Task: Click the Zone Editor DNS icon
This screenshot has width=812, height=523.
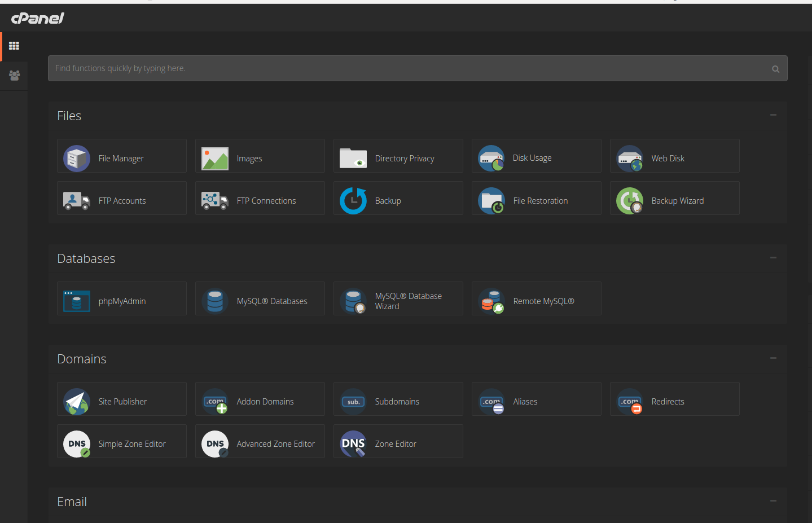Action: (353, 444)
